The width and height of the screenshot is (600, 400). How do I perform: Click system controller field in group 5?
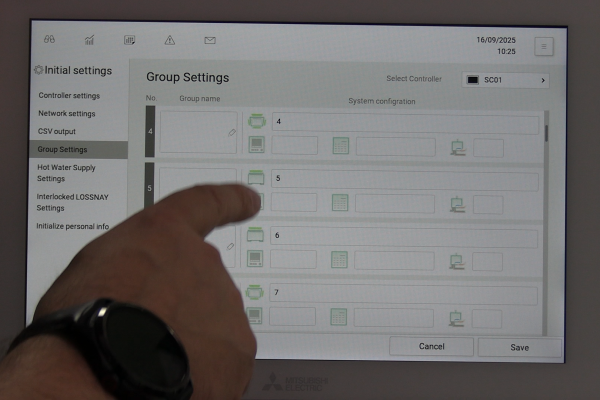click(x=395, y=204)
